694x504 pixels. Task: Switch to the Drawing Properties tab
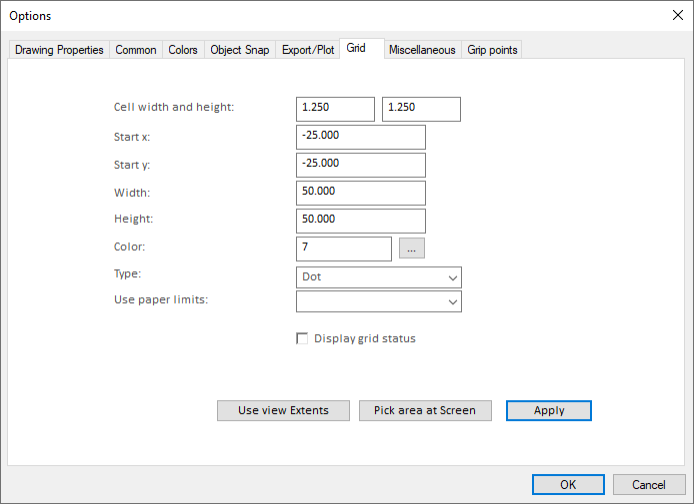coord(59,50)
